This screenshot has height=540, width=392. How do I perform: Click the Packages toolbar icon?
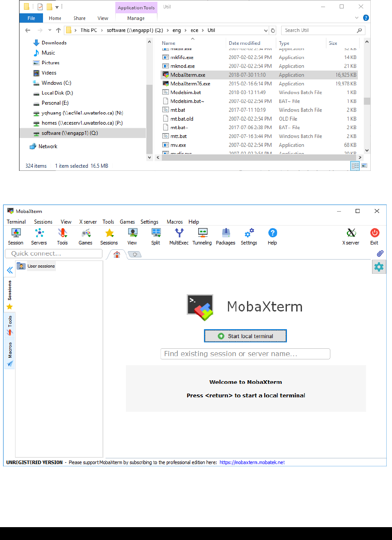226,236
